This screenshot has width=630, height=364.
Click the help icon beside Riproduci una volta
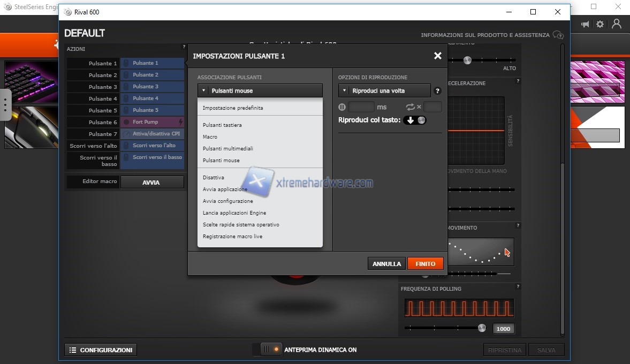tap(437, 91)
